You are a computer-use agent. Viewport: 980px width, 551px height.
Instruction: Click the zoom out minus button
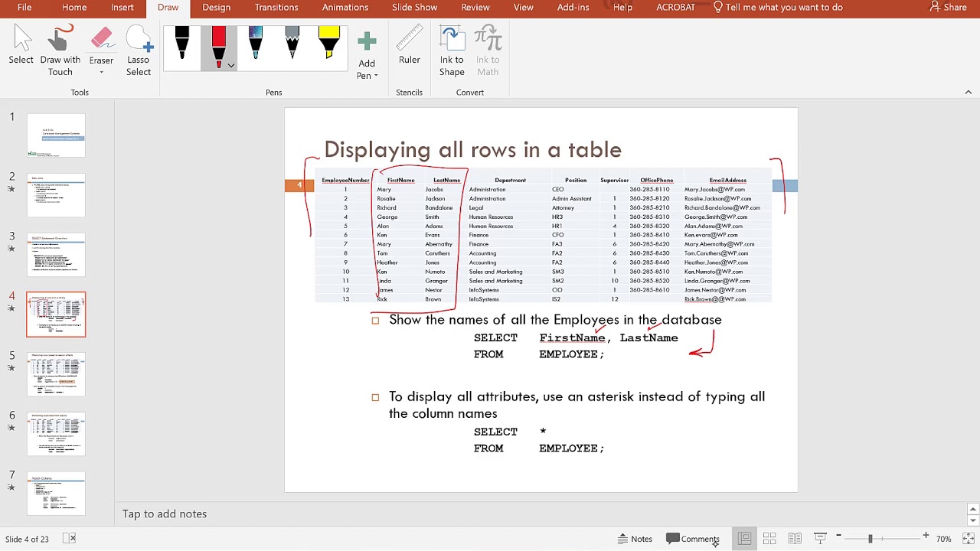838,536
